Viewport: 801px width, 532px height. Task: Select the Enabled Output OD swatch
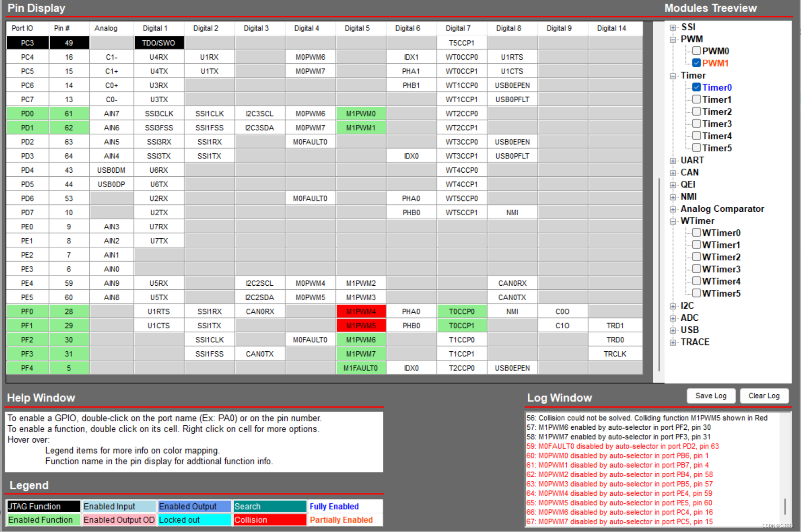tap(119, 520)
